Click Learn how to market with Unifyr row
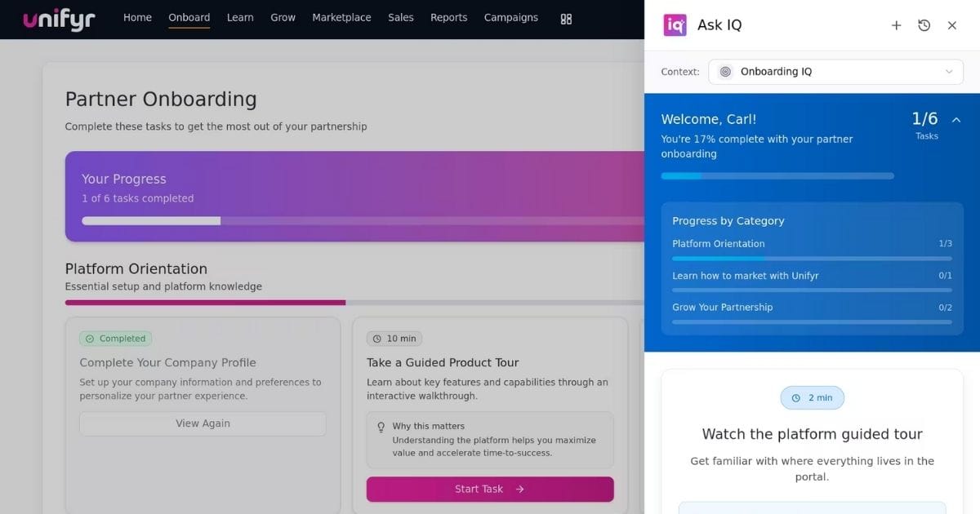The height and width of the screenshot is (514, 980). (x=812, y=281)
